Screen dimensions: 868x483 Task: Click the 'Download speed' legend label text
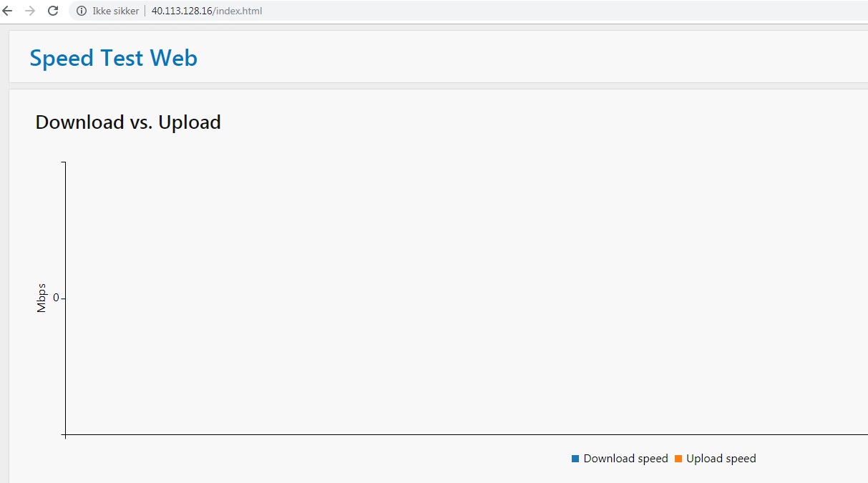point(625,458)
